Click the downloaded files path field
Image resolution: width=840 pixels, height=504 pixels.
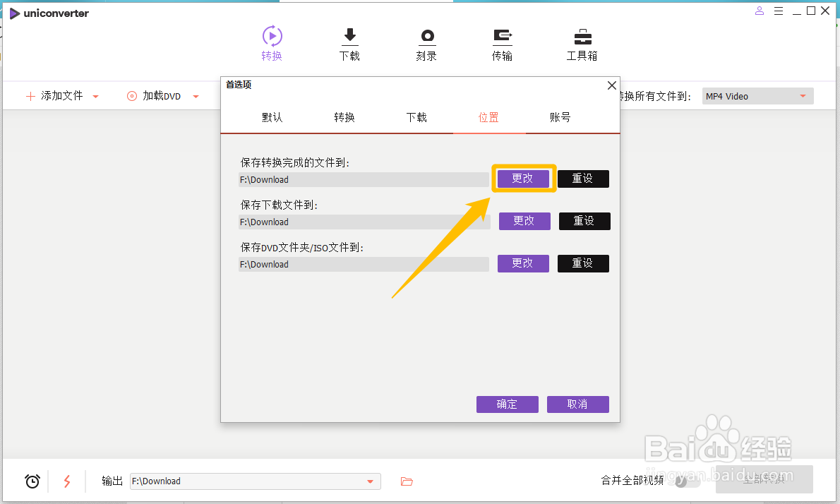coord(364,222)
